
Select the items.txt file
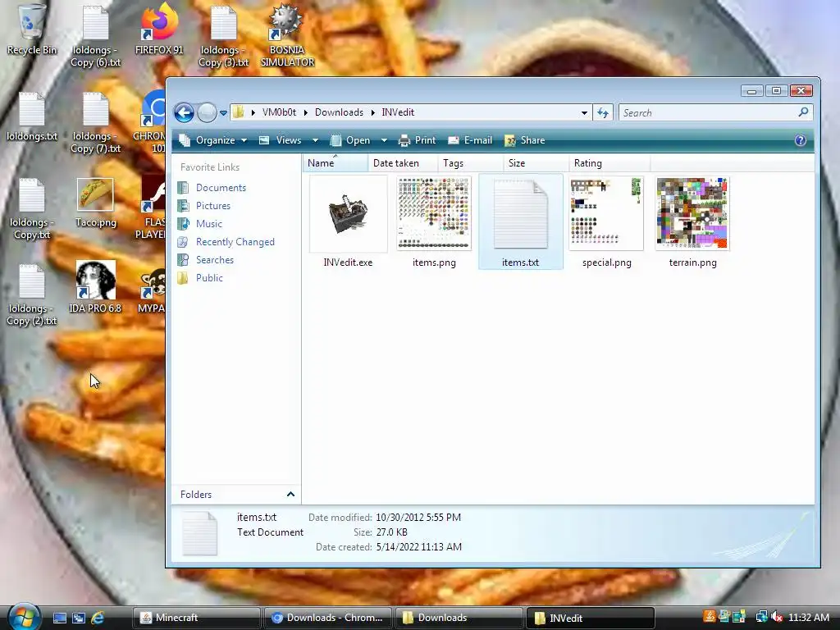[520, 221]
